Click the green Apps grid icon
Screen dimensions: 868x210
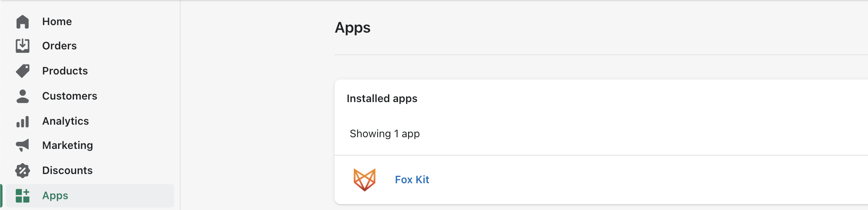tap(23, 195)
